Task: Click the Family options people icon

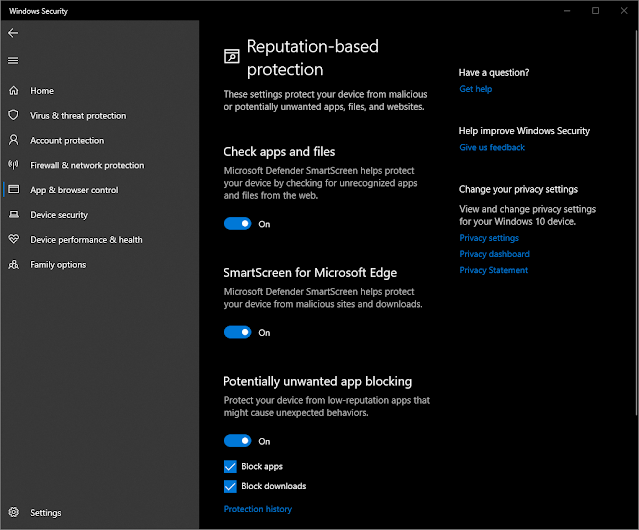Action: [x=13, y=264]
